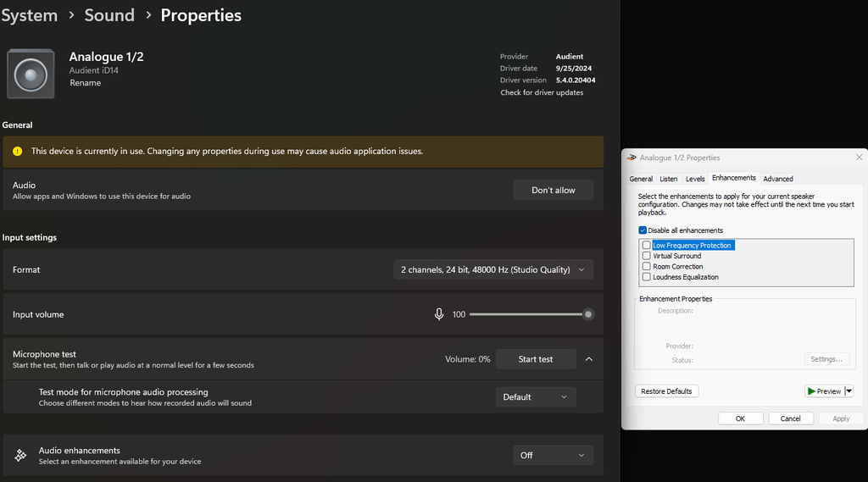Switch to the Levels tab

[695, 179]
